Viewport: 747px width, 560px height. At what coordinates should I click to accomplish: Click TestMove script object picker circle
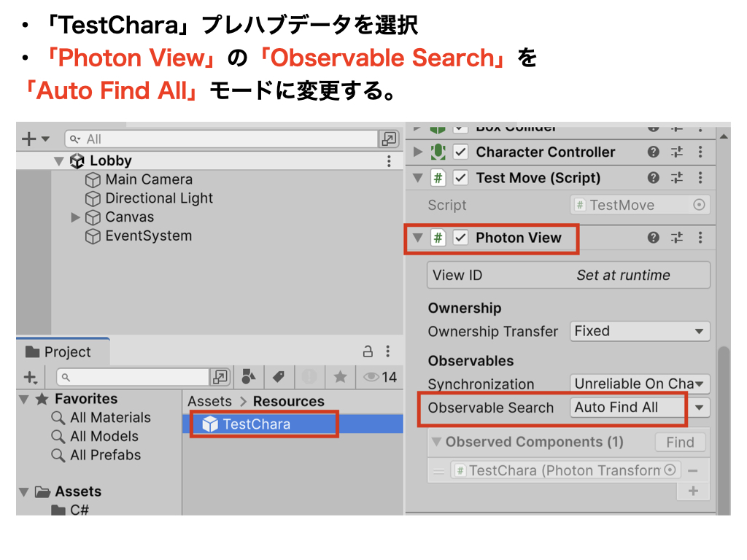pos(699,205)
